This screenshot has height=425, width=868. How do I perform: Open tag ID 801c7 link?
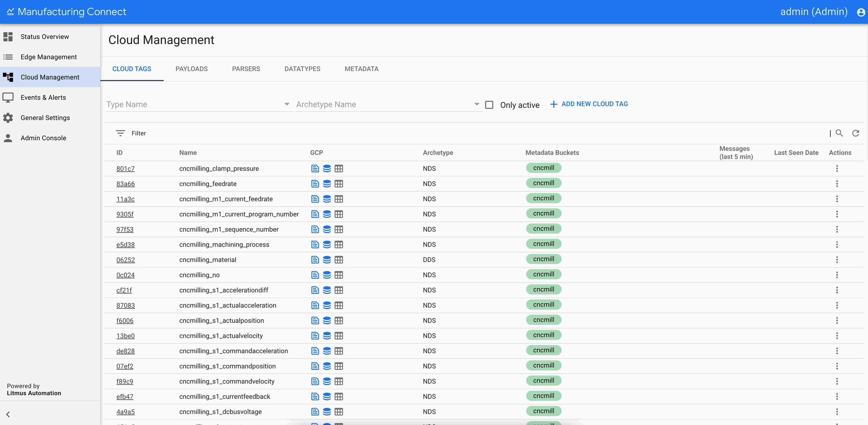point(125,168)
